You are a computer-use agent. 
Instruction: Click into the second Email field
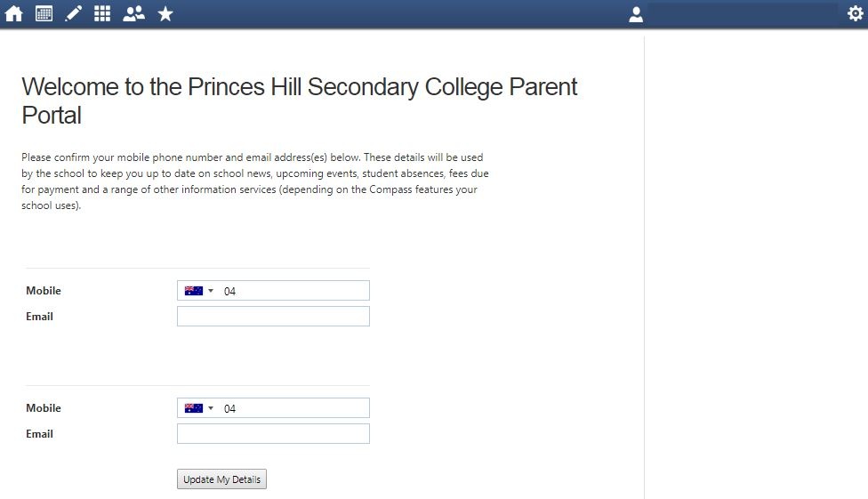(x=273, y=434)
